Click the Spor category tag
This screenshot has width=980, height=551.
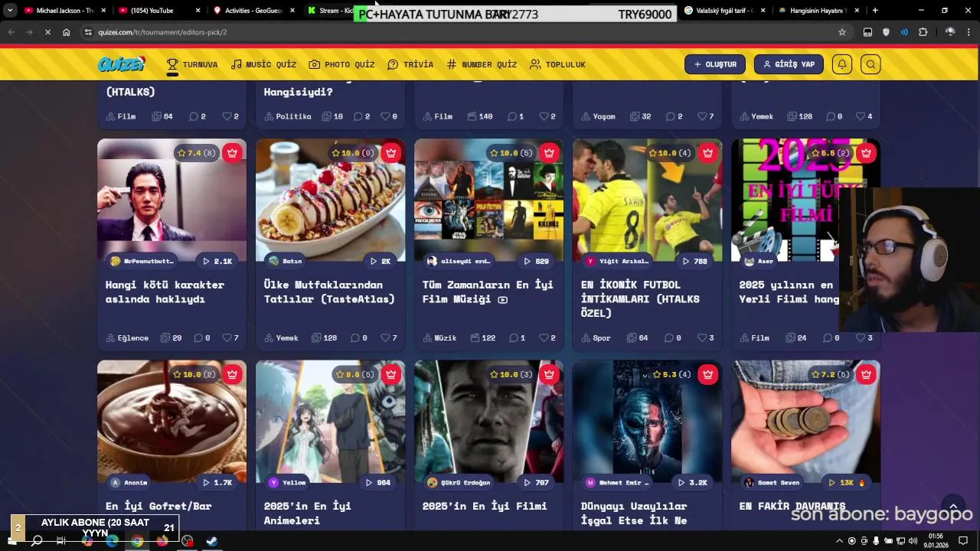point(596,337)
